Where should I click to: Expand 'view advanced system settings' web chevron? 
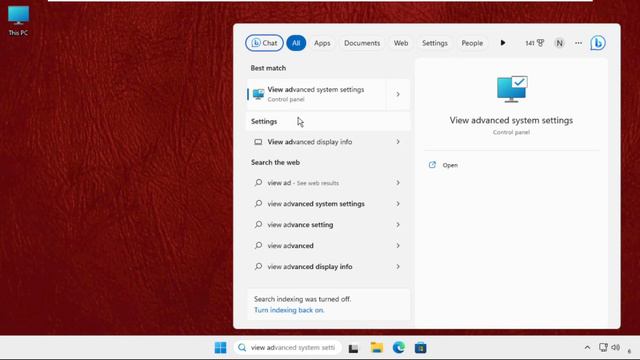pyautogui.click(x=398, y=204)
